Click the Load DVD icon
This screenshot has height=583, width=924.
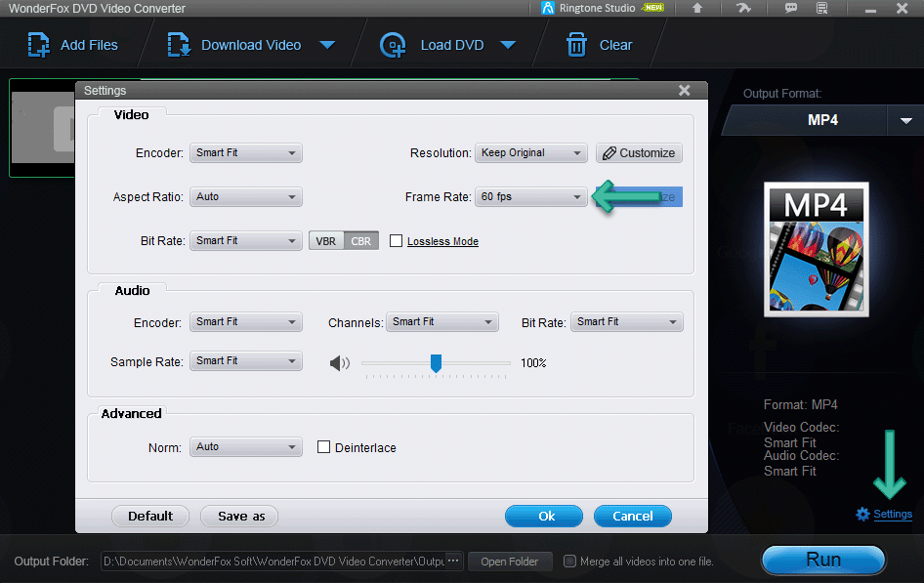point(393,44)
